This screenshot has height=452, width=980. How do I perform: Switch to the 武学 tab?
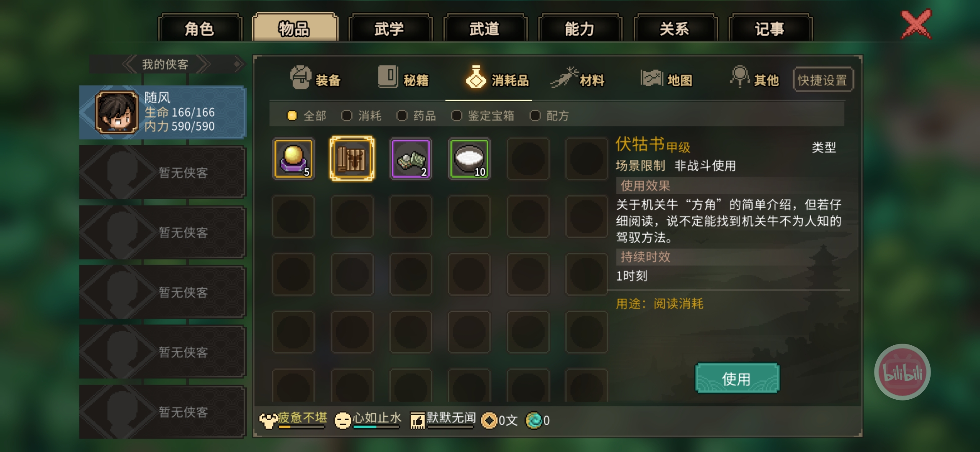[390, 28]
